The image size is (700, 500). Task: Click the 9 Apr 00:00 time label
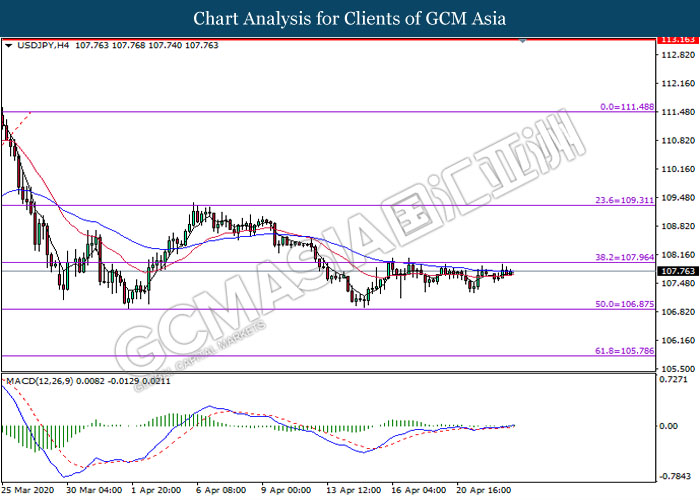click(x=286, y=490)
